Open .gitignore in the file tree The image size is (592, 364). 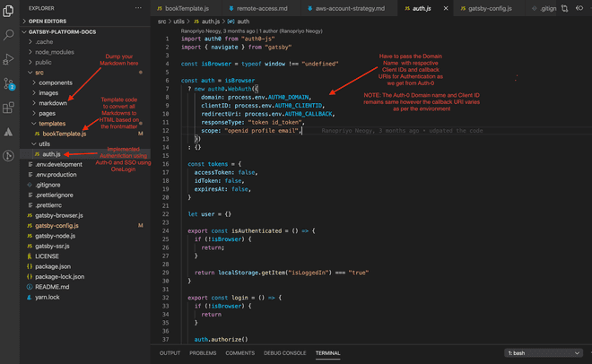click(x=48, y=185)
